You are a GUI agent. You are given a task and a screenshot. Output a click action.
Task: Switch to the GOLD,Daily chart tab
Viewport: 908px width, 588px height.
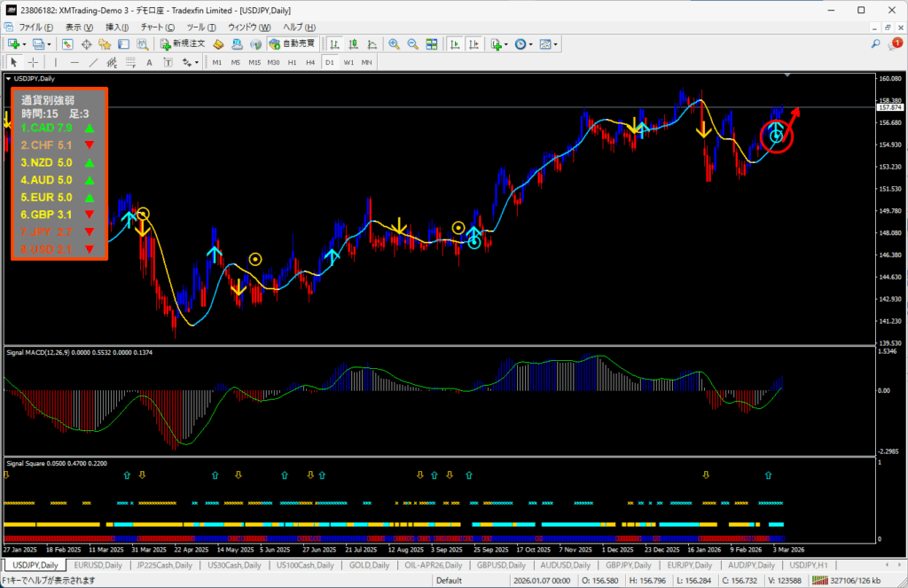tap(367, 565)
